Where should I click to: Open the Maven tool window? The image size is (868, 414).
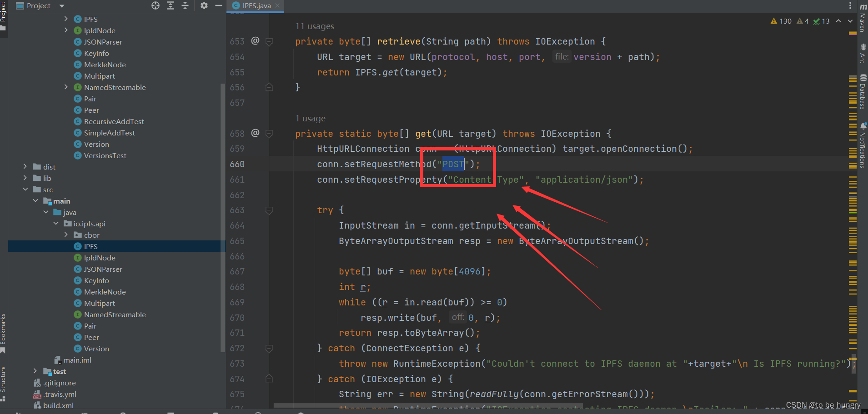click(863, 17)
